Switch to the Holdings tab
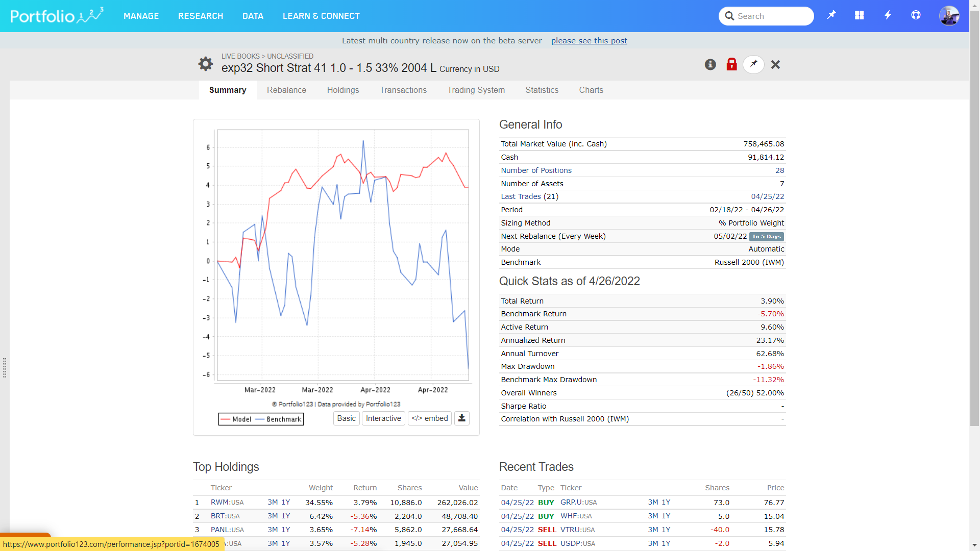The width and height of the screenshot is (980, 551). pos(343,90)
